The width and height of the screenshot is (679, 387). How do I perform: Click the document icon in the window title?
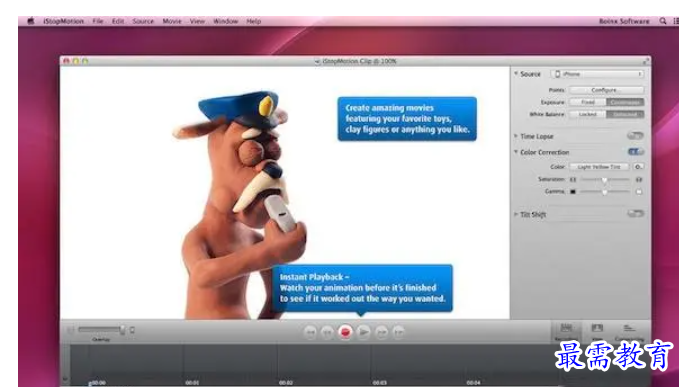click(317, 61)
